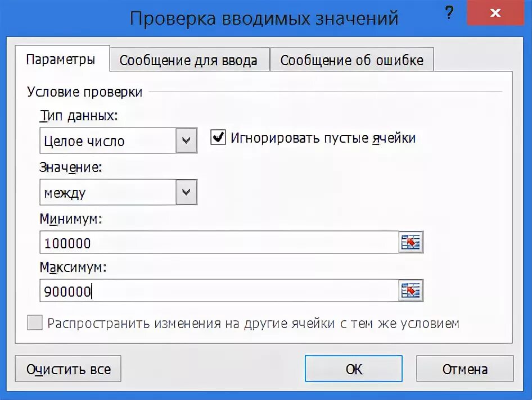Click the dialog title bar text
This screenshot has height=400, width=532.
pyautogui.click(x=264, y=18)
